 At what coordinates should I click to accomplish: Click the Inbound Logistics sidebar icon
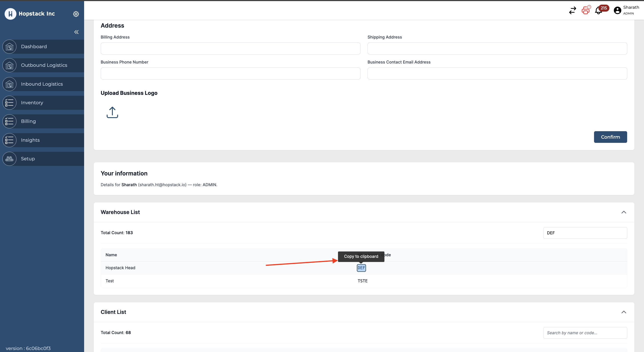pos(9,84)
